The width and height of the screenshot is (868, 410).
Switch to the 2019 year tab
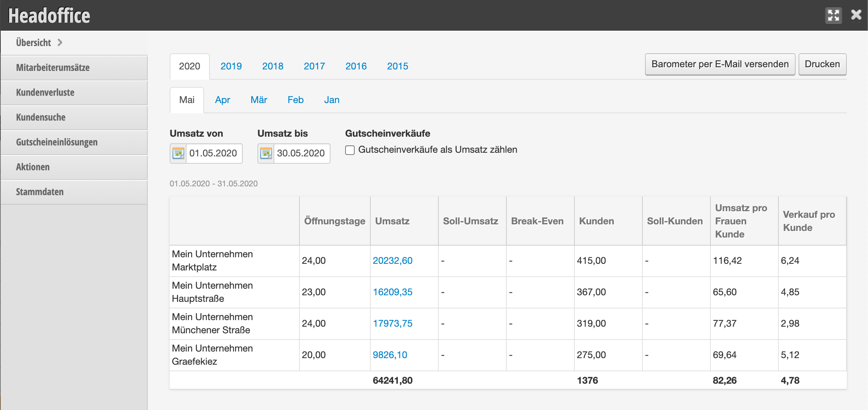coord(231,66)
